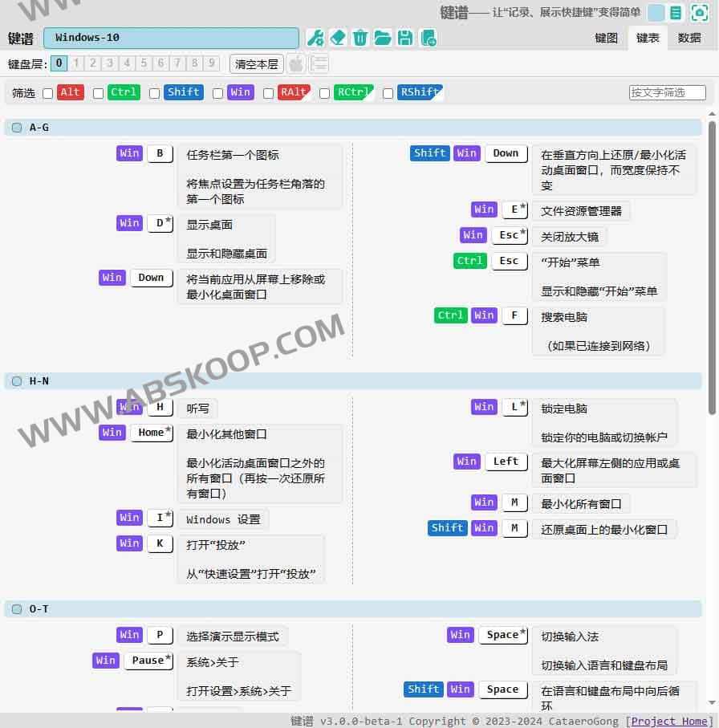Collapse the H-N shortcuts section
Screen dimensions: 719x728
[17, 381]
